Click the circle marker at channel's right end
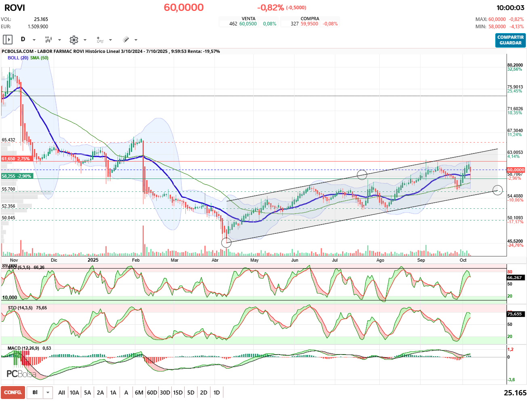The height and width of the screenshot is (401, 532). coord(498,190)
